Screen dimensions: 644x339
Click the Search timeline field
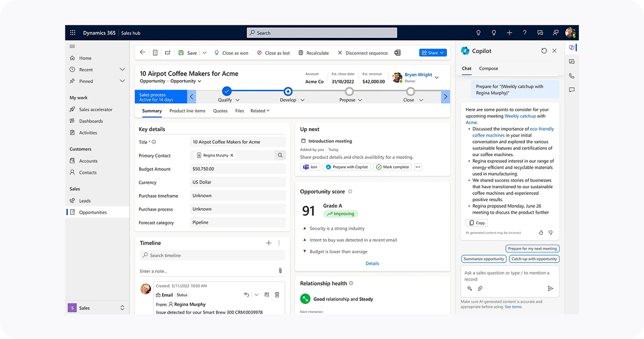[212, 255]
